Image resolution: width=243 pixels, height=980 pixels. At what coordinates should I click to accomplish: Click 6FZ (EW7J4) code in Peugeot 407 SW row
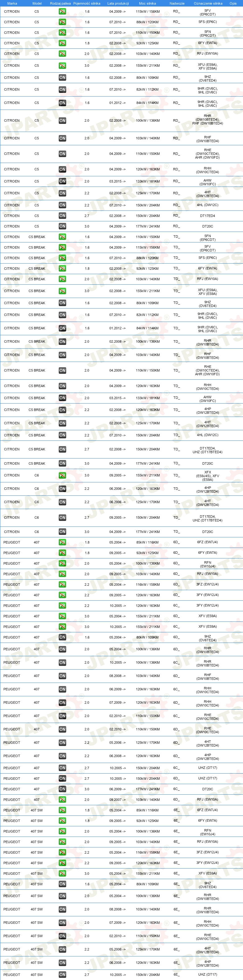[x=208, y=810]
